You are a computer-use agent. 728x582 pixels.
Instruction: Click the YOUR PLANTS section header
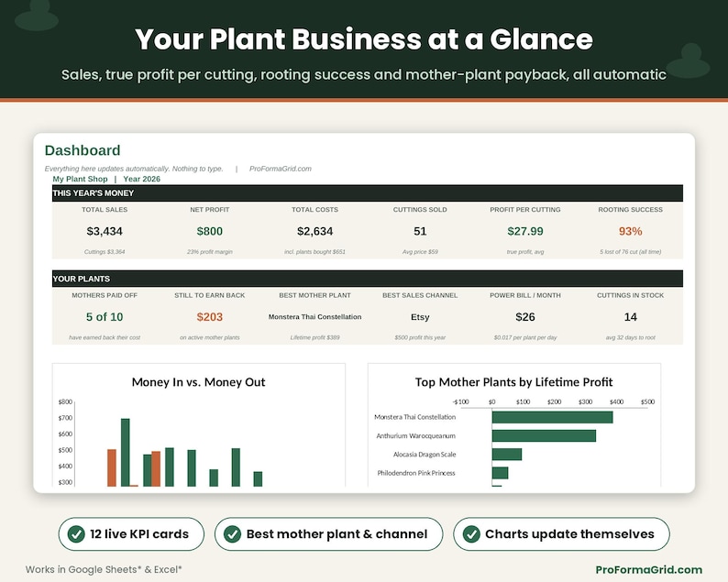point(368,279)
